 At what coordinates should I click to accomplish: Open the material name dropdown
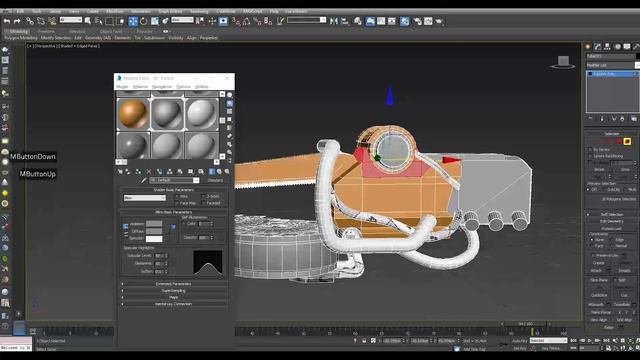coord(174,180)
